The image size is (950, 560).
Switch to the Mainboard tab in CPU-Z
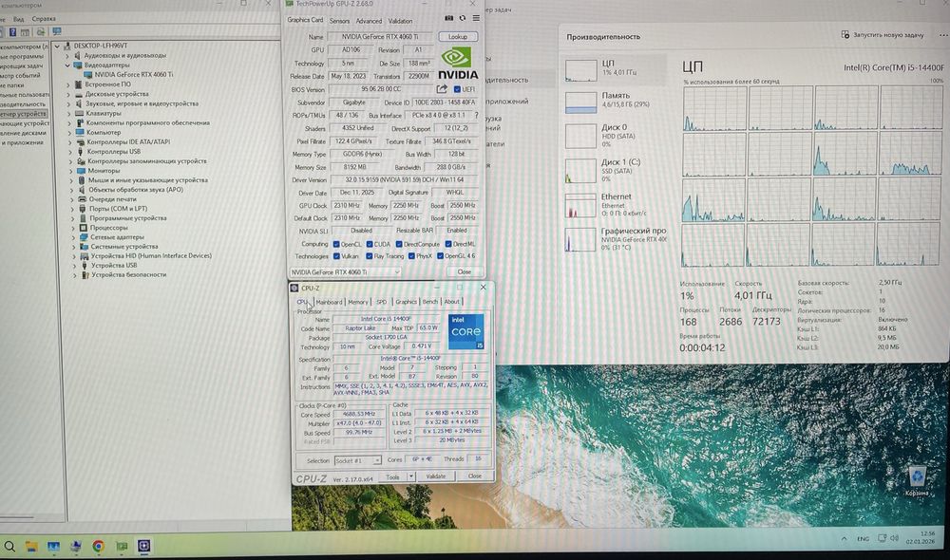point(329,302)
